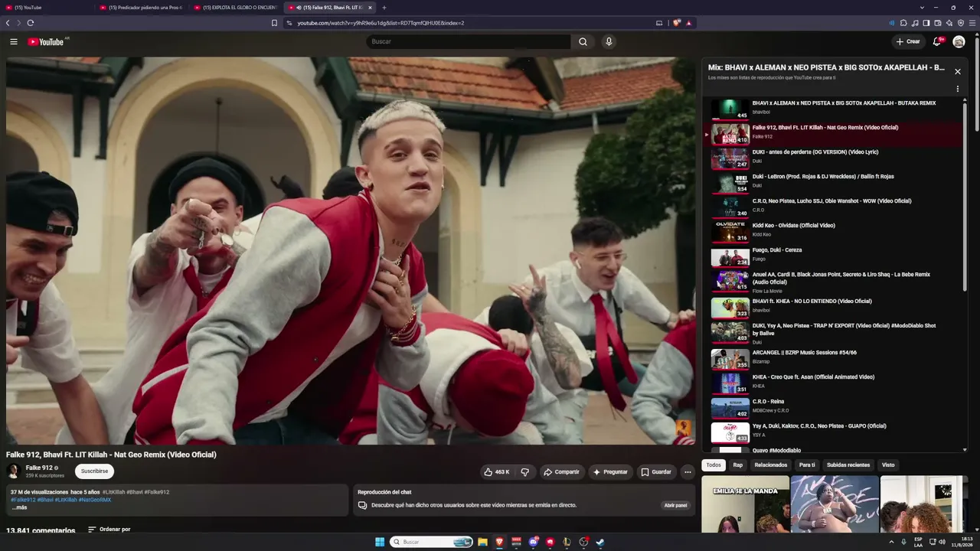The width and height of the screenshot is (980, 551).
Task: Select the Subidas recientes filter chip
Action: click(x=848, y=465)
